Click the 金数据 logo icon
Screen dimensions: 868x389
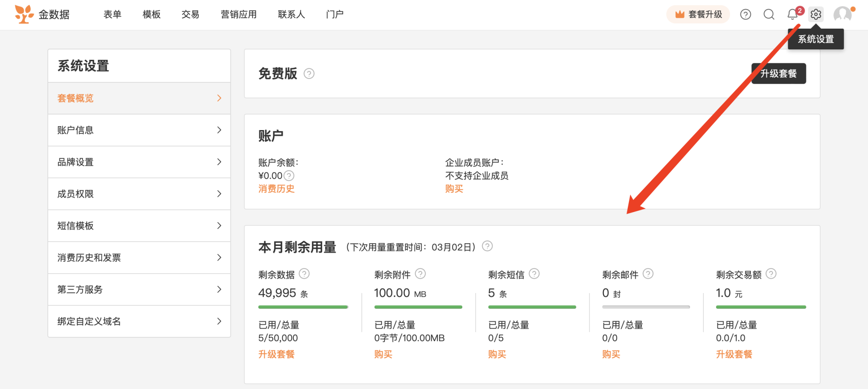[x=24, y=14]
